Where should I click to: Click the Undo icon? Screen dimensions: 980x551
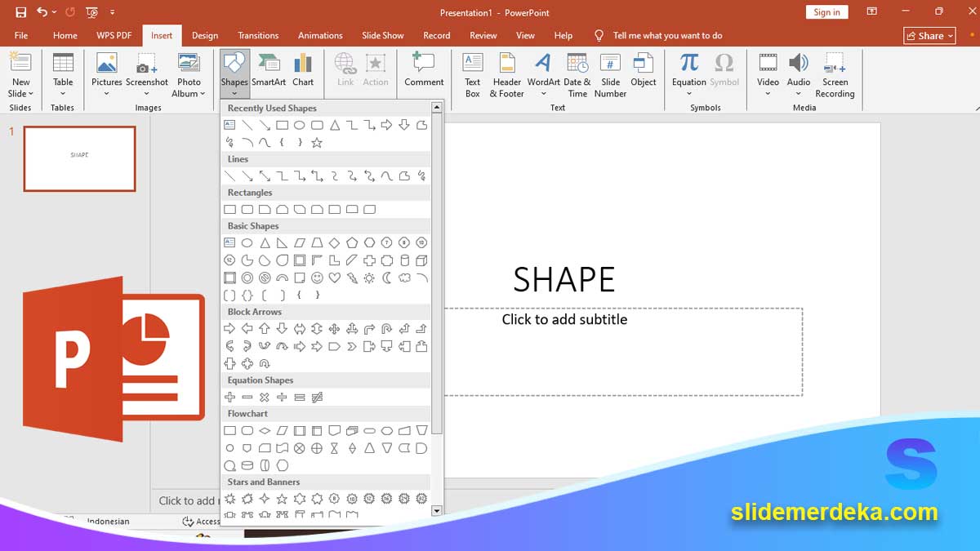[x=42, y=12]
